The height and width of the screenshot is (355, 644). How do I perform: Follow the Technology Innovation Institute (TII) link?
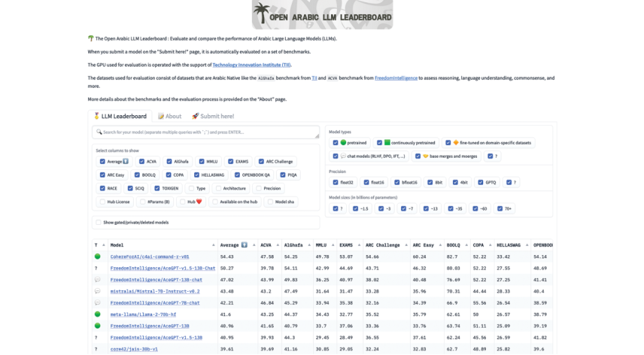(251, 65)
